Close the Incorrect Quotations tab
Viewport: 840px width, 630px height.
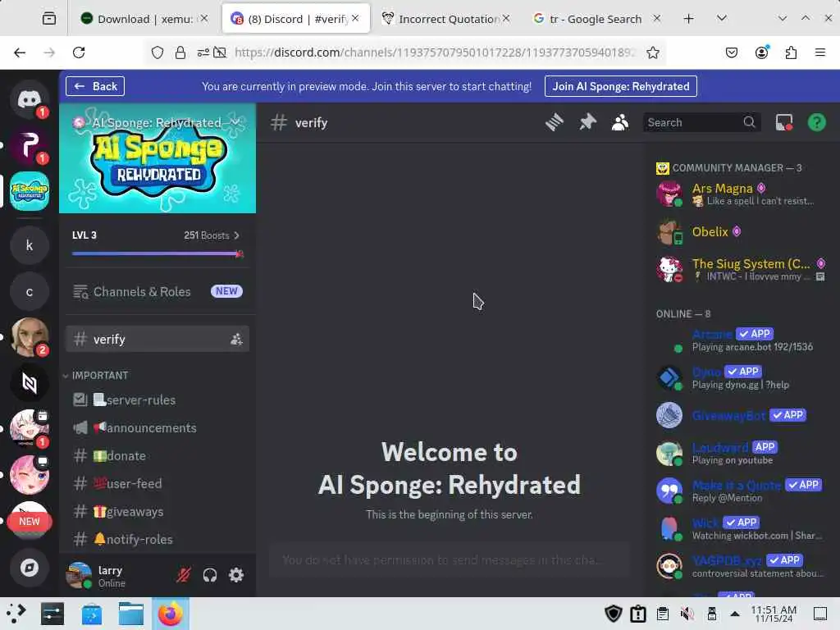505,19
